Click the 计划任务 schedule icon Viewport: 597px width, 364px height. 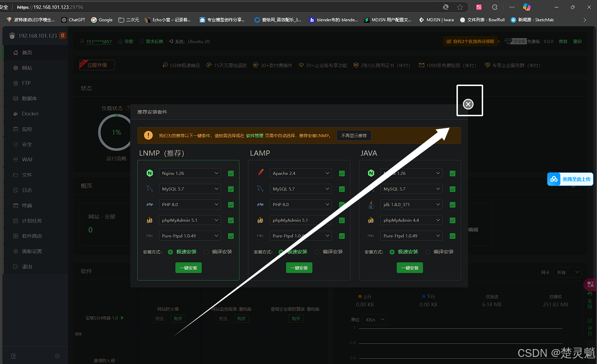(16, 221)
